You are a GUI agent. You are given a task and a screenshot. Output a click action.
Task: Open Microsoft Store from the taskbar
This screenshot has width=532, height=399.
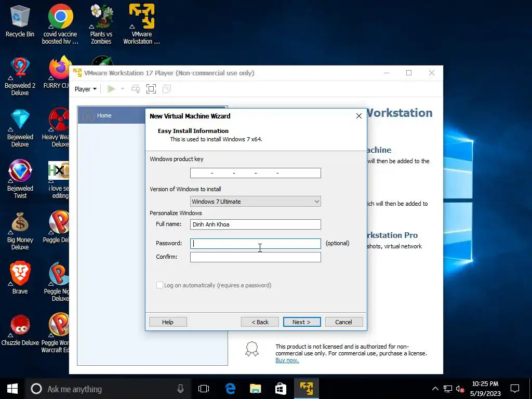(x=281, y=389)
